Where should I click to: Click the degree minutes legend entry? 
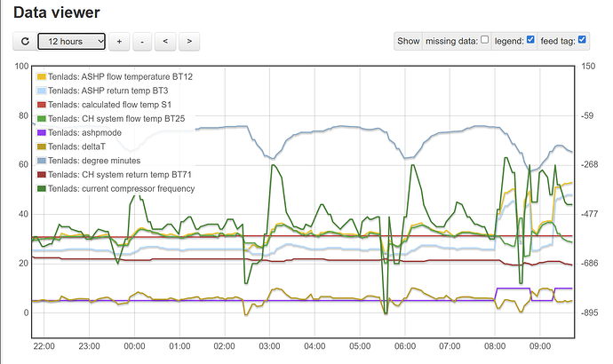100,161
